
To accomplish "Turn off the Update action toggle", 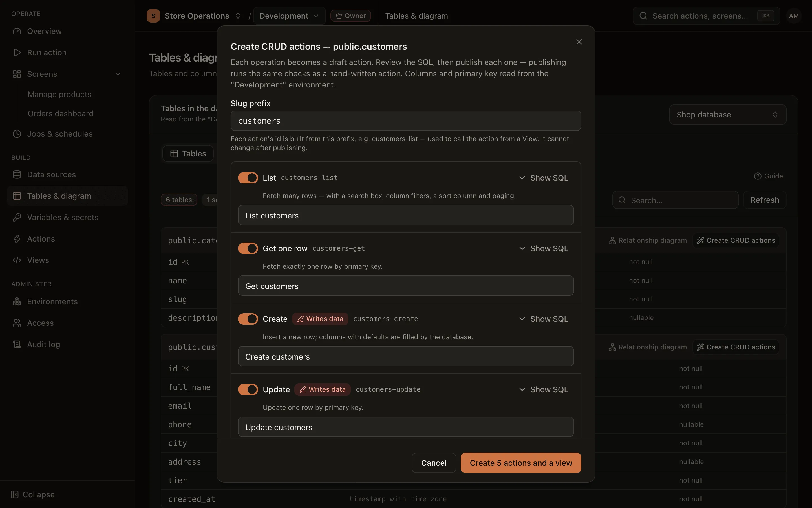I will pyautogui.click(x=248, y=389).
